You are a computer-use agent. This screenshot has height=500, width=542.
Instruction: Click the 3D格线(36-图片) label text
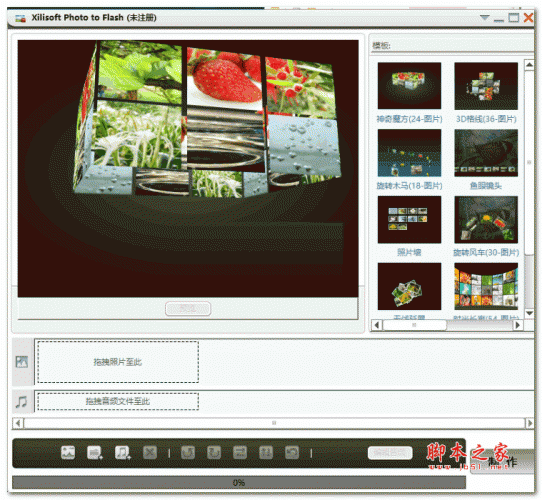(x=486, y=119)
